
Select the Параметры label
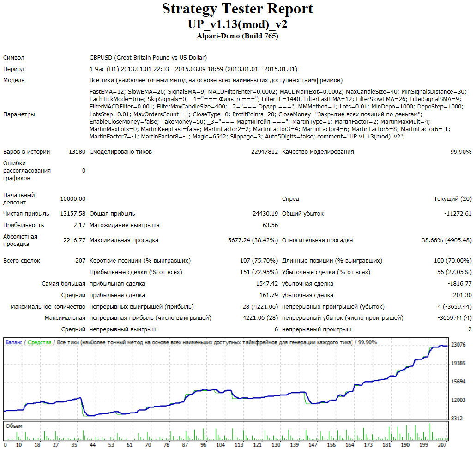click(19, 114)
